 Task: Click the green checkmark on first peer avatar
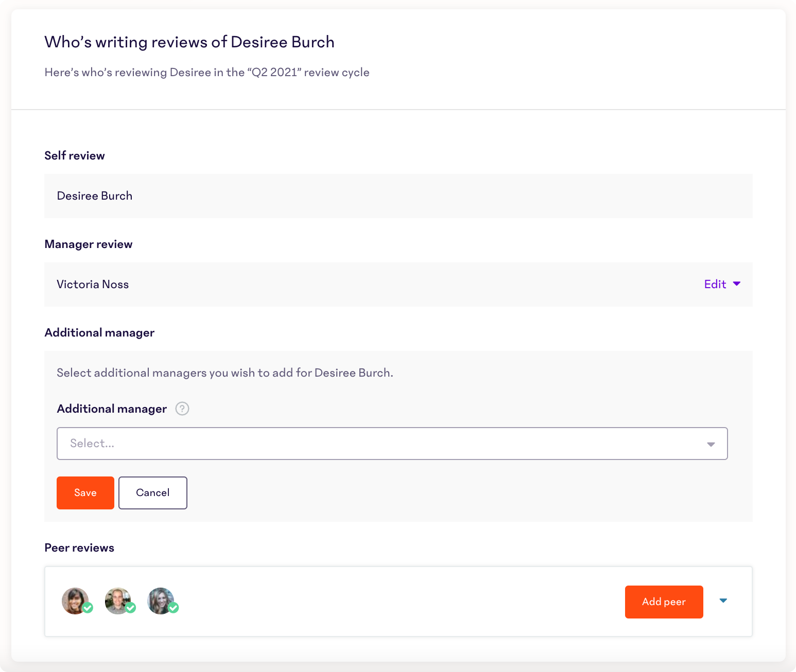coord(88,608)
